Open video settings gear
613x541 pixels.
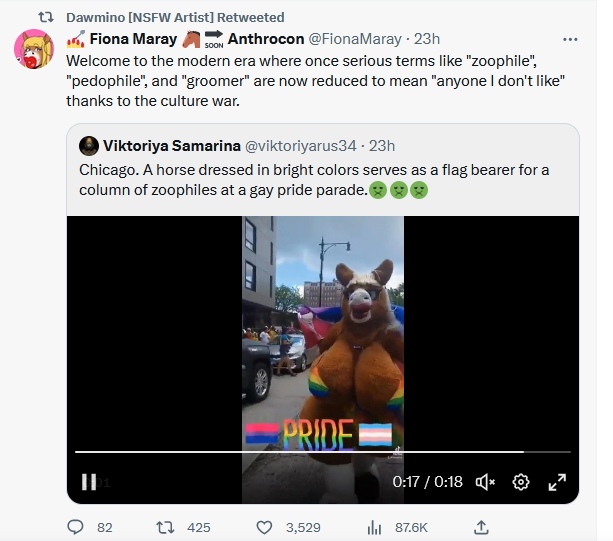point(520,481)
